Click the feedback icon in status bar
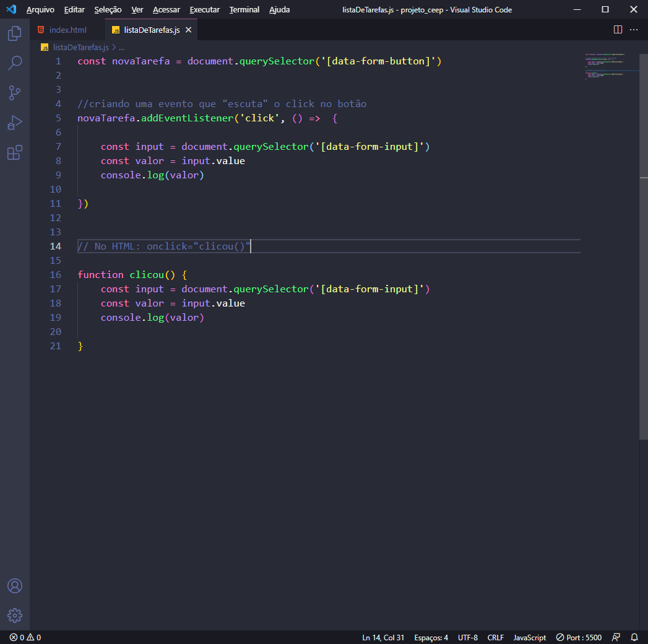 click(x=616, y=637)
